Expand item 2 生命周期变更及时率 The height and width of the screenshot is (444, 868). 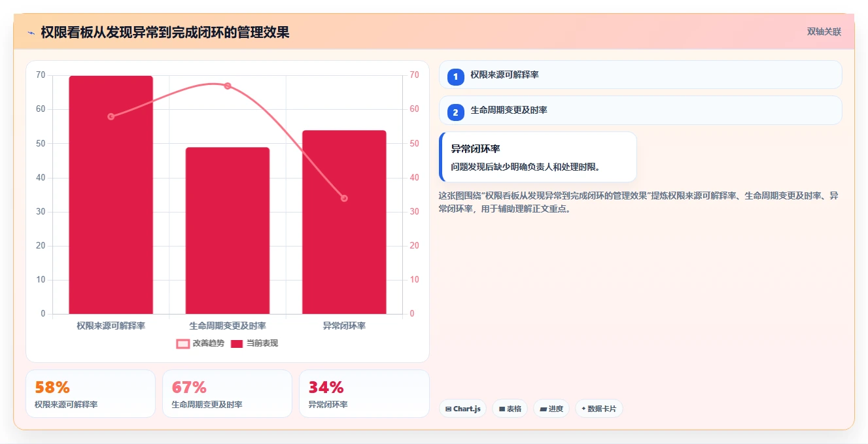pyautogui.click(x=640, y=110)
